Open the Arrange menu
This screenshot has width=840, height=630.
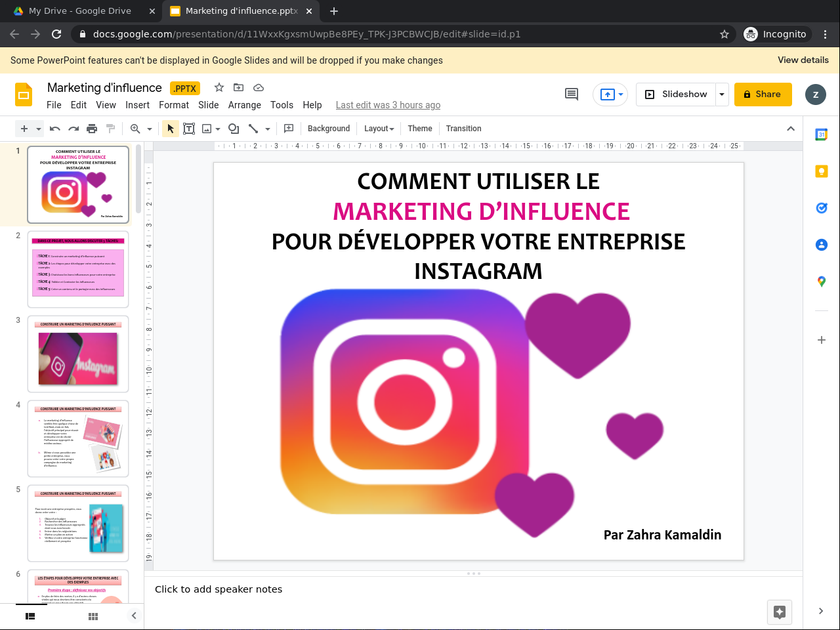[x=244, y=105]
